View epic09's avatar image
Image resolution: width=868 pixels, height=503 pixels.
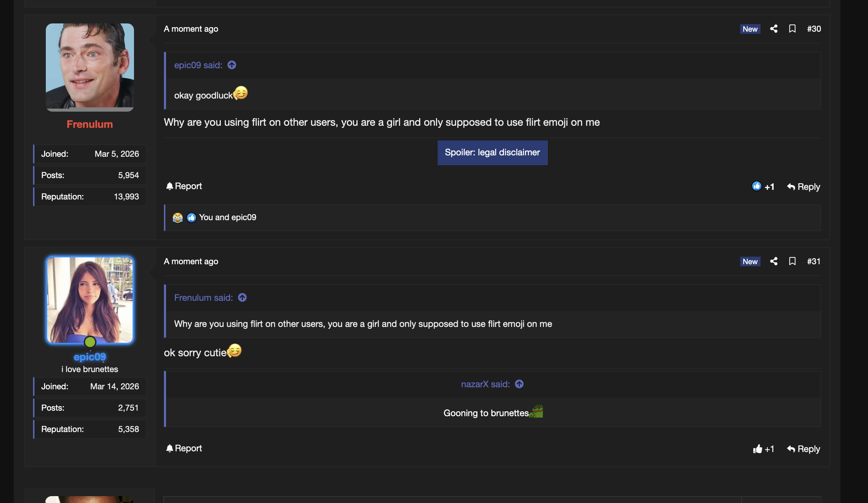click(90, 300)
